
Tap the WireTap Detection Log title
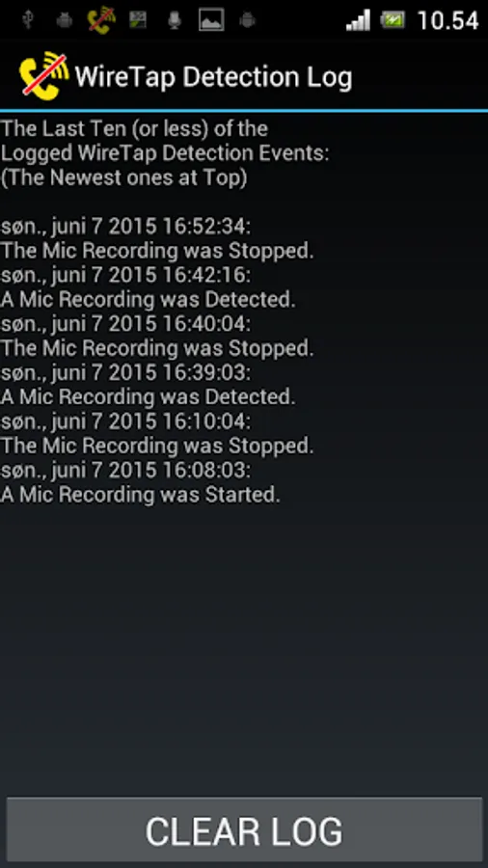pyautogui.click(x=213, y=77)
